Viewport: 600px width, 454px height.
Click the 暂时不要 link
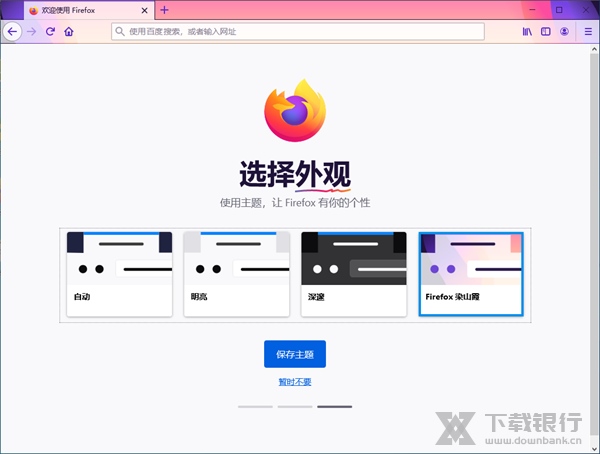pyautogui.click(x=295, y=382)
